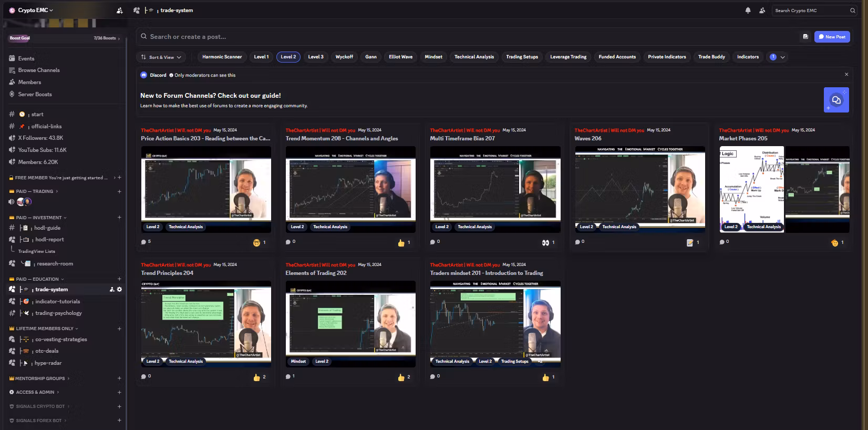Open the Sort & View dropdown
This screenshot has height=430, width=868.
161,57
